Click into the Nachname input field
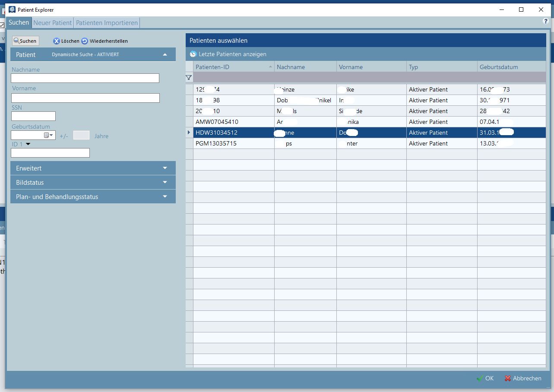Image resolution: width=554 pixels, height=392 pixels. pos(85,78)
